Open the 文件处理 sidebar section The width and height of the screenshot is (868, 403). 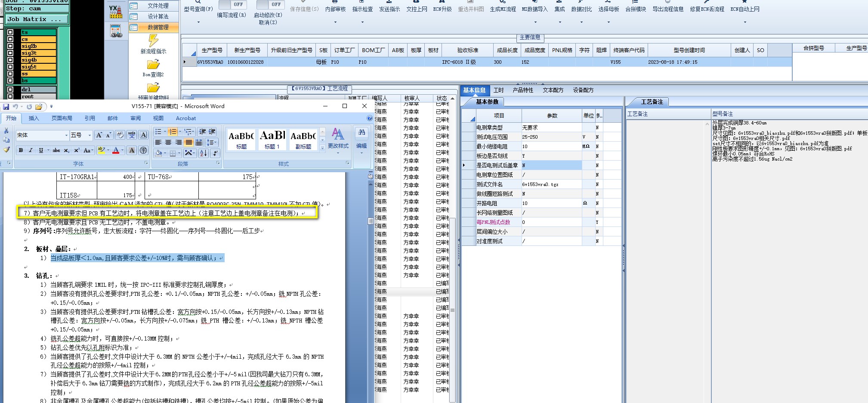click(154, 6)
